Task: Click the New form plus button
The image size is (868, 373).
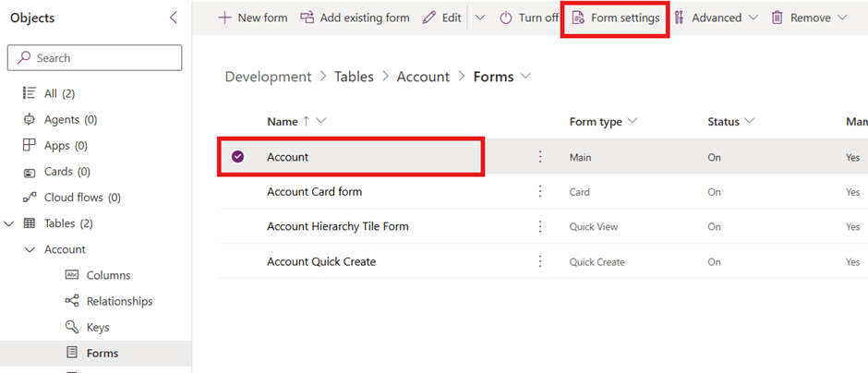Action: point(252,18)
